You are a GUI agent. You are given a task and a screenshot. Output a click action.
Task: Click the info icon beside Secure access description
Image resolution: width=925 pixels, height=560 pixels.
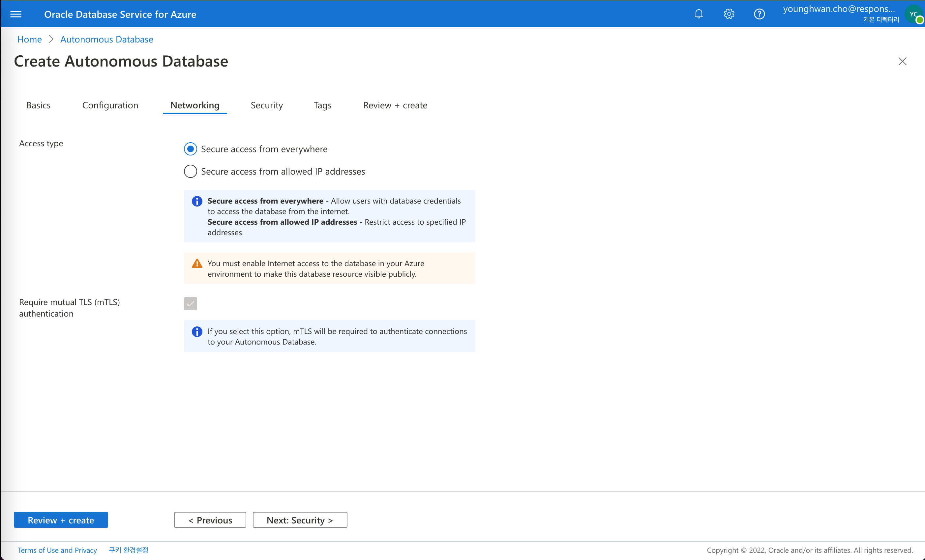coord(197,201)
